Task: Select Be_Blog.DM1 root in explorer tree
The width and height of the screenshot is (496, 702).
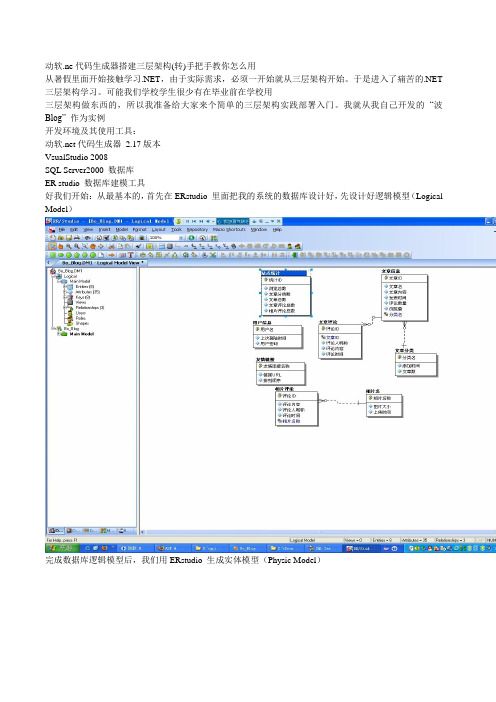Action: (x=70, y=271)
